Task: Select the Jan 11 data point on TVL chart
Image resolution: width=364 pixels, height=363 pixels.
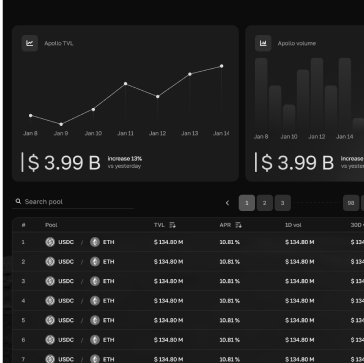Action: coord(125,84)
